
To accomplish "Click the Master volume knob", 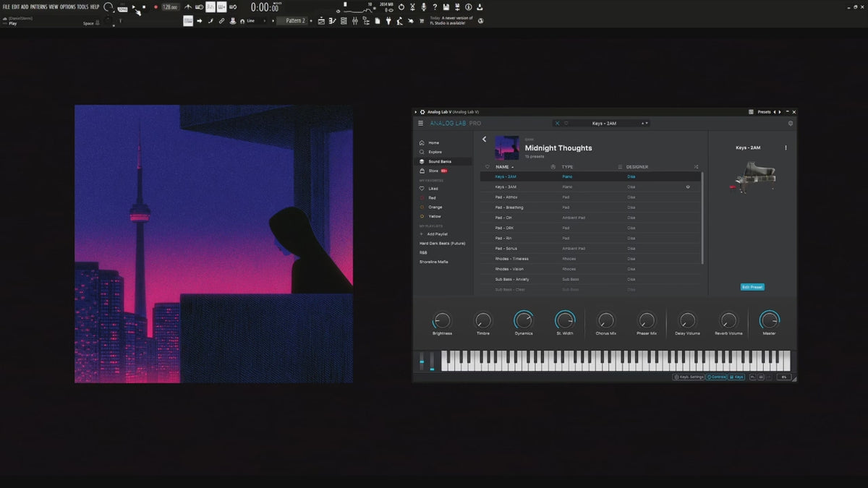I will click(770, 320).
